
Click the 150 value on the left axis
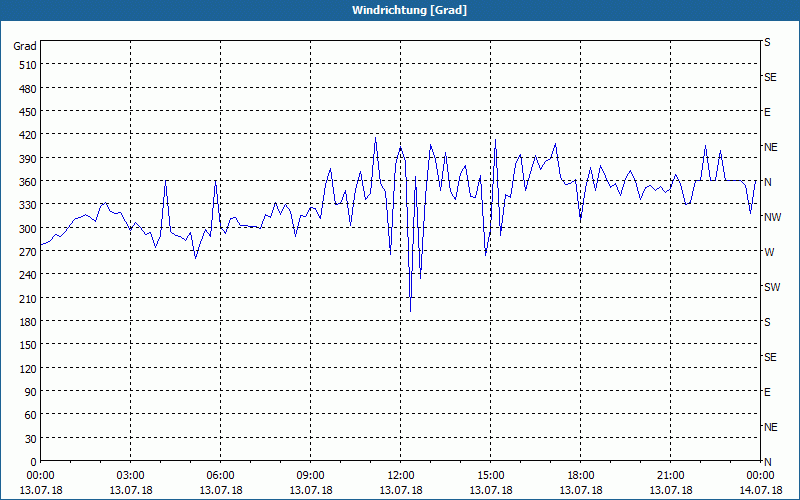coord(28,345)
